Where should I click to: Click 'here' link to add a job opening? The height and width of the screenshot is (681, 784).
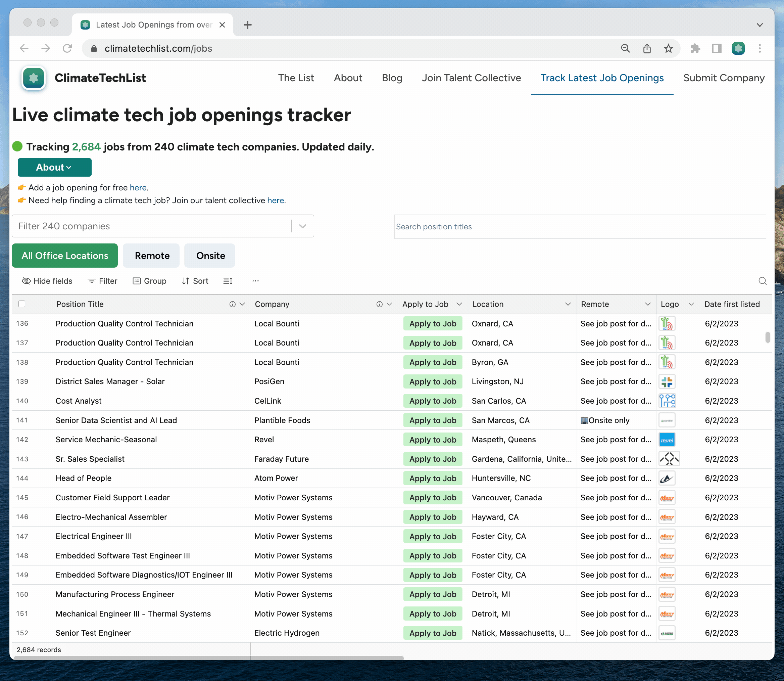point(138,187)
